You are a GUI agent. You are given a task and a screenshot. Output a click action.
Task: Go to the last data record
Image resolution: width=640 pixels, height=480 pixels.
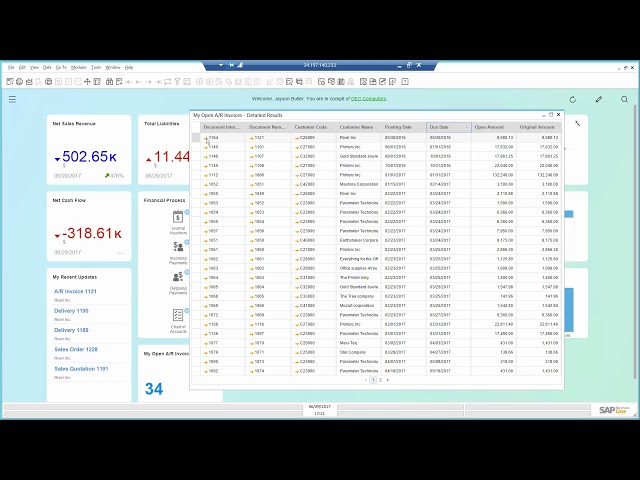(158, 82)
